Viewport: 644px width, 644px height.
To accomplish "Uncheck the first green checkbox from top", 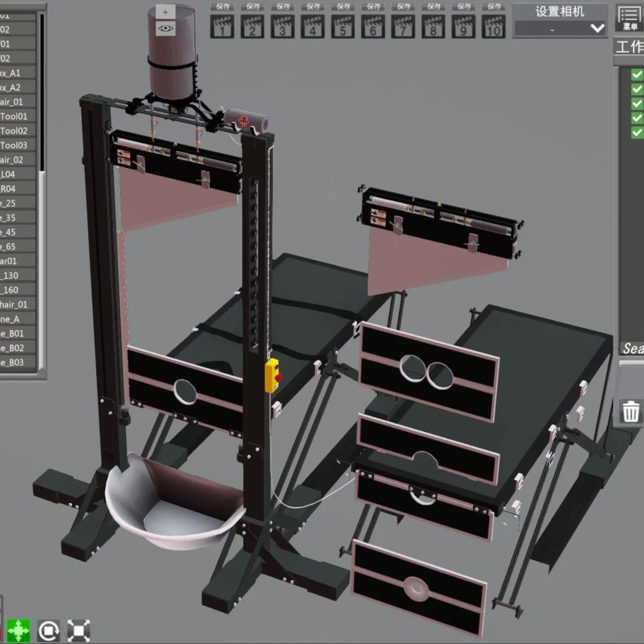I will point(637,74).
